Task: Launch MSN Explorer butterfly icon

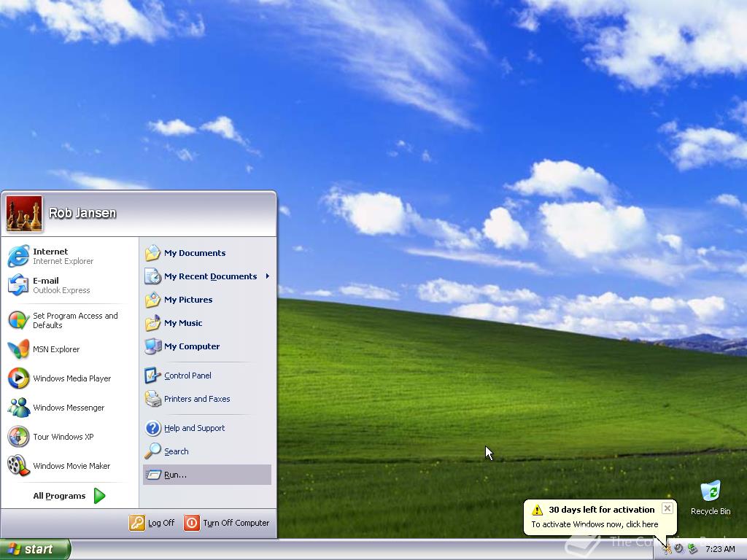Action: [18, 349]
